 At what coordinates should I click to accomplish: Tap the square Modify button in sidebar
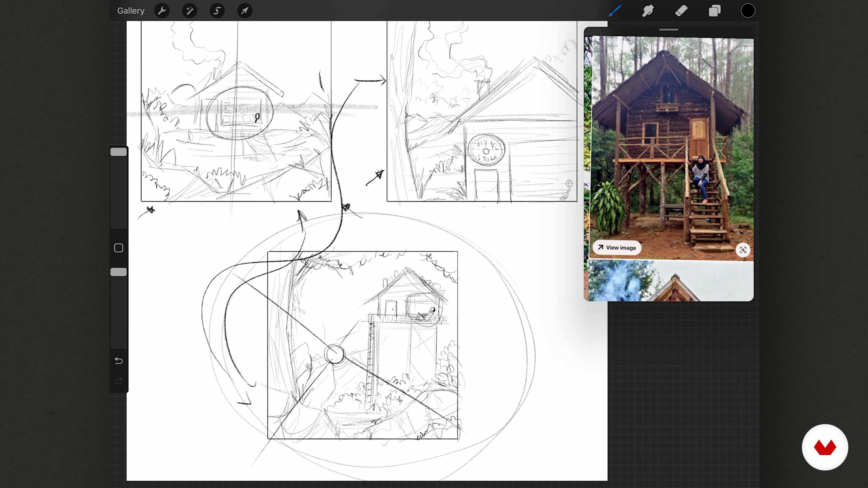click(x=119, y=248)
